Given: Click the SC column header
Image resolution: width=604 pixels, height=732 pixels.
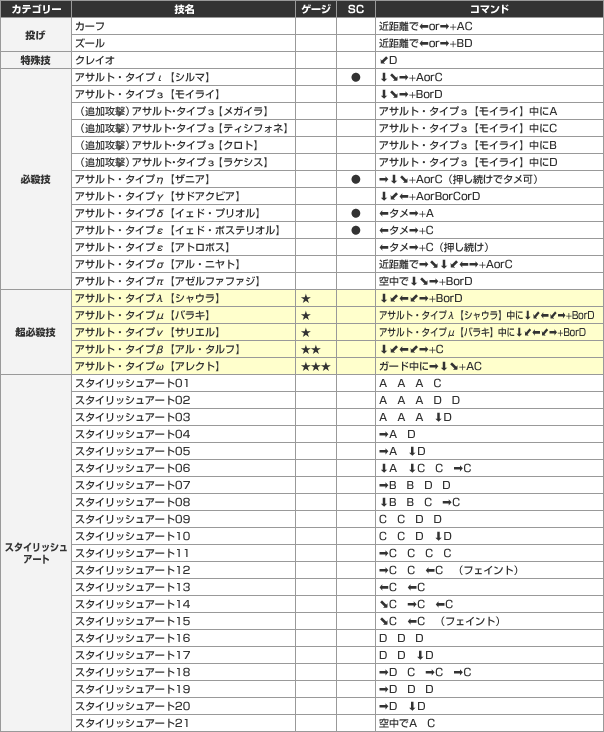Looking at the screenshot, I should click(x=356, y=9).
